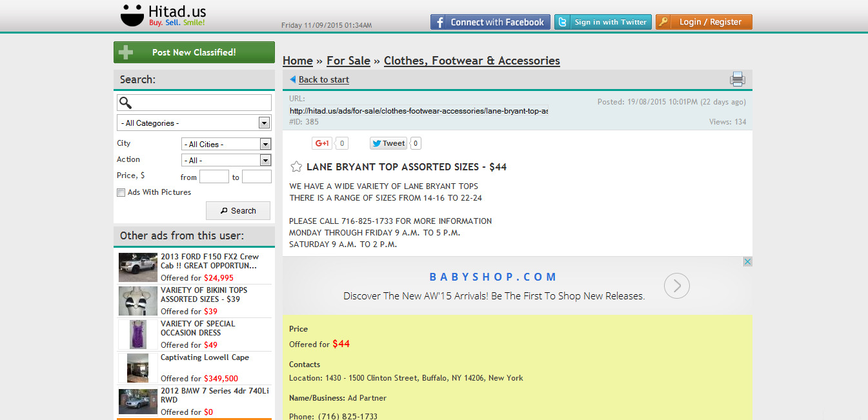This screenshot has height=420, width=868.
Task: Click the blue back arrow icon
Action: point(293,79)
